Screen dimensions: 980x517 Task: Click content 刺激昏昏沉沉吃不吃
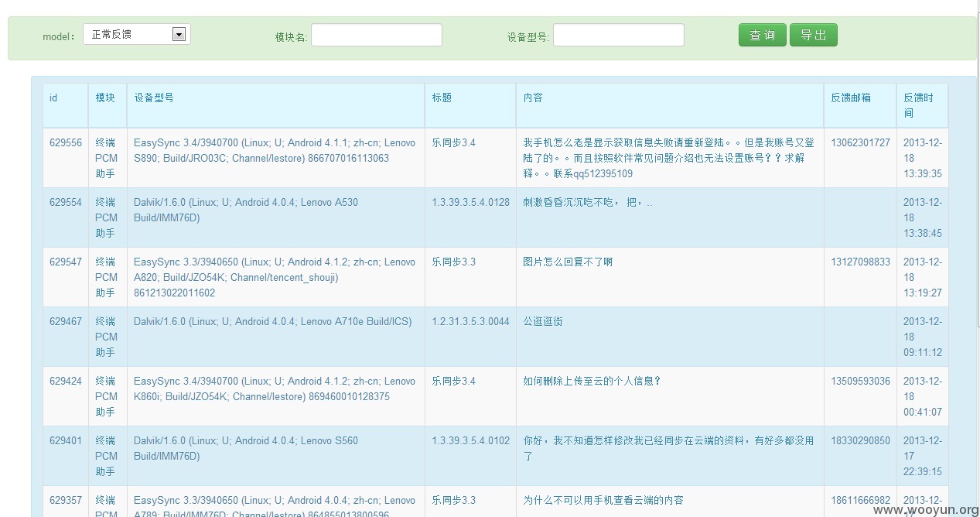coord(588,203)
